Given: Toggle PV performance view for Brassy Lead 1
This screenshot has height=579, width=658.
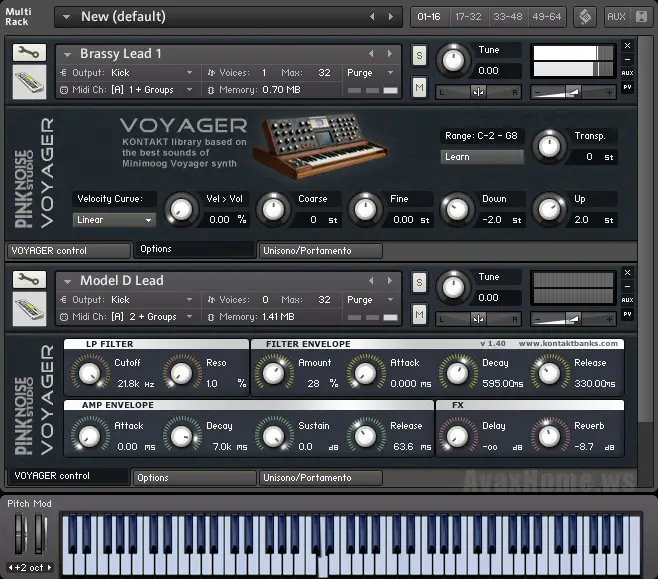Looking at the screenshot, I should [627, 87].
